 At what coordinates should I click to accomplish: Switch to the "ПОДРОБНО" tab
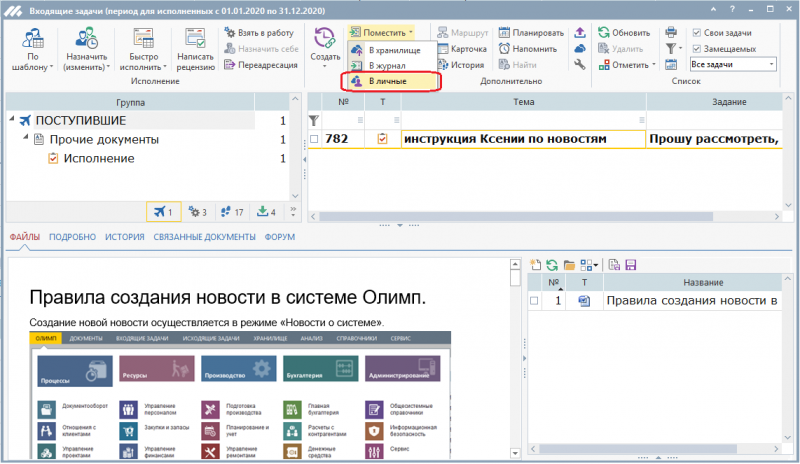pos(72,237)
